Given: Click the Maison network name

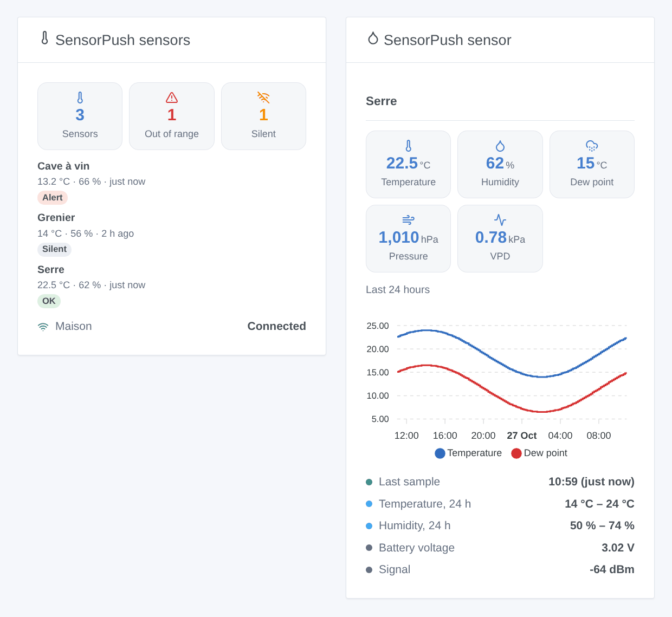Looking at the screenshot, I should coord(74,326).
